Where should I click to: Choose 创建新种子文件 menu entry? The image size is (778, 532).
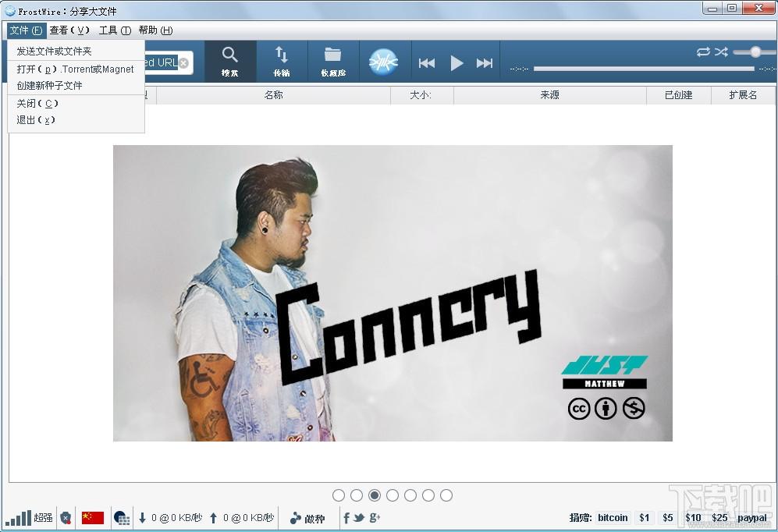click(x=76, y=85)
